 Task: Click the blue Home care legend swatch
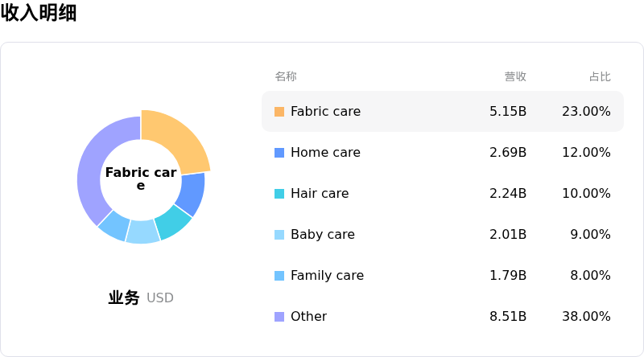(x=279, y=153)
